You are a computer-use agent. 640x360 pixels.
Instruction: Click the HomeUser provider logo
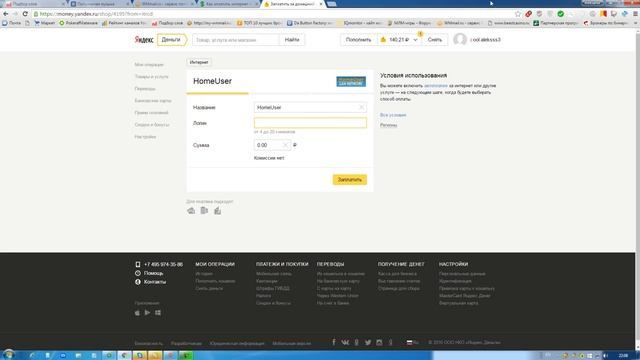coord(351,81)
